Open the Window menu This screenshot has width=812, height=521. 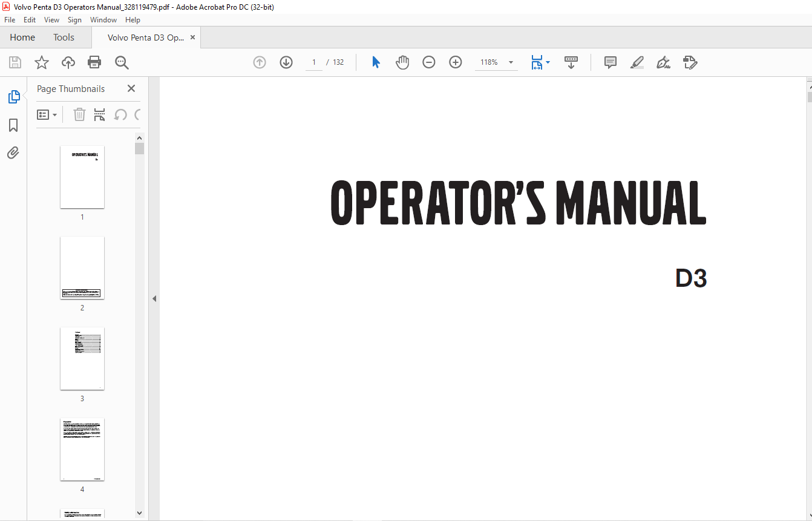pyautogui.click(x=103, y=20)
